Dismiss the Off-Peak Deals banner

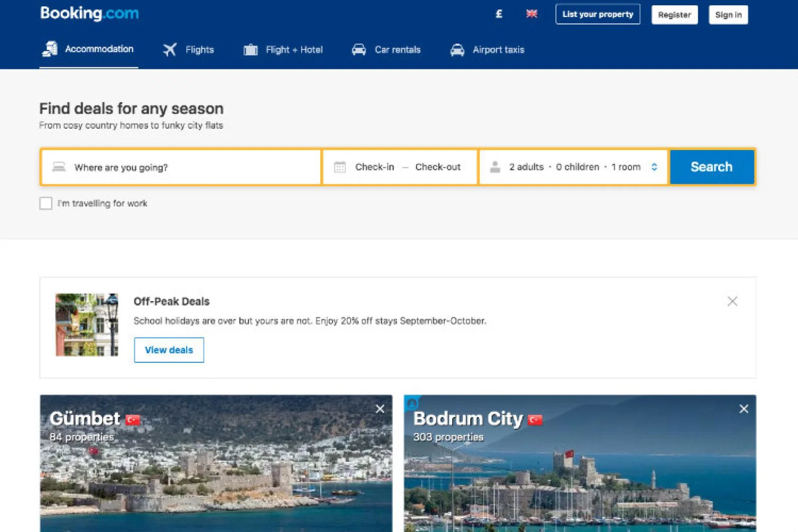click(x=732, y=301)
